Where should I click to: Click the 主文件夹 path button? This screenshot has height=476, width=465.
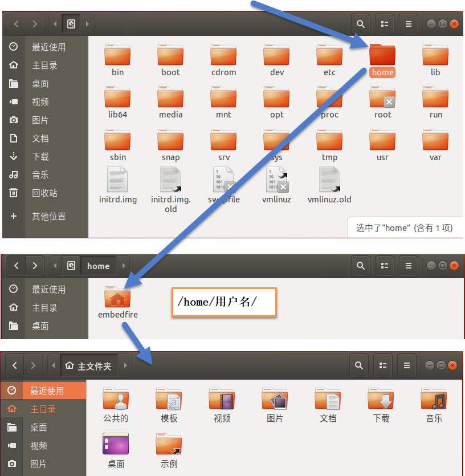coord(89,366)
